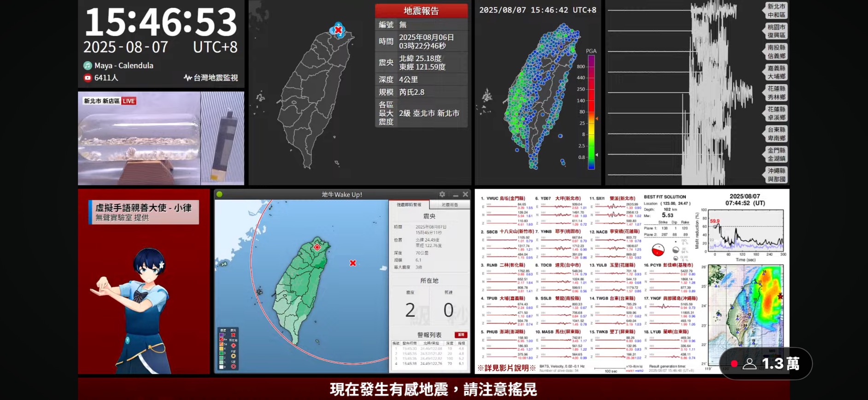The width and height of the screenshot is (868, 400).
Task: Click the virtual sign language avatar 小律
Action: point(134,311)
